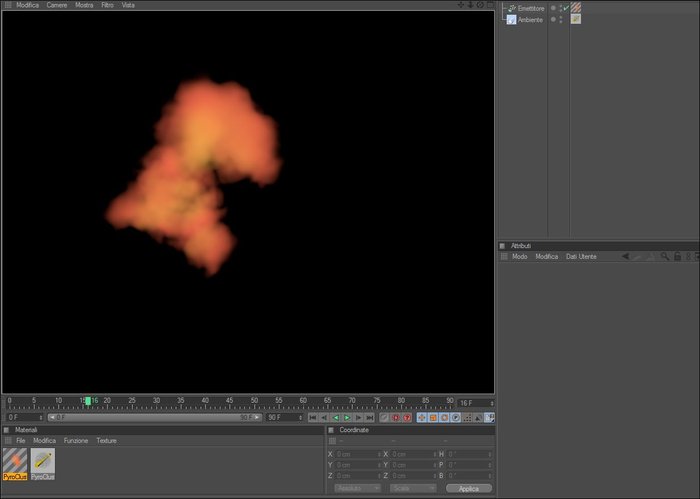Click the record keyframe red button

(396, 418)
